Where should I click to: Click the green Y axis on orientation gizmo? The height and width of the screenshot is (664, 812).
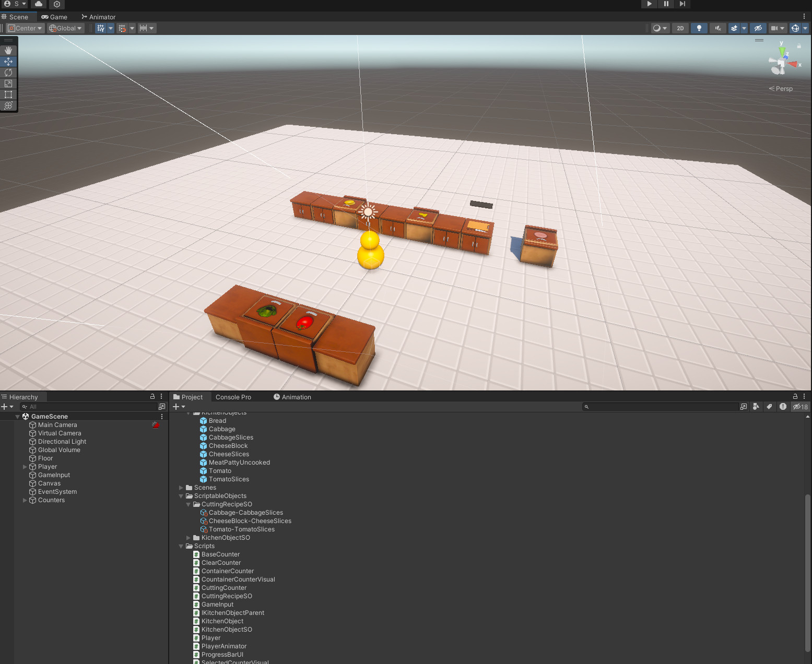point(782,50)
